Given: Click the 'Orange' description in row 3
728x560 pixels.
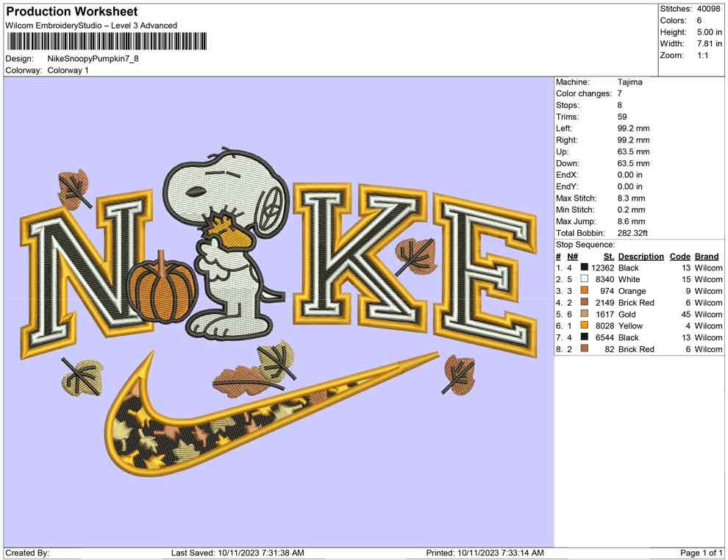Looking at the screenshot, I should pos(632,291).
